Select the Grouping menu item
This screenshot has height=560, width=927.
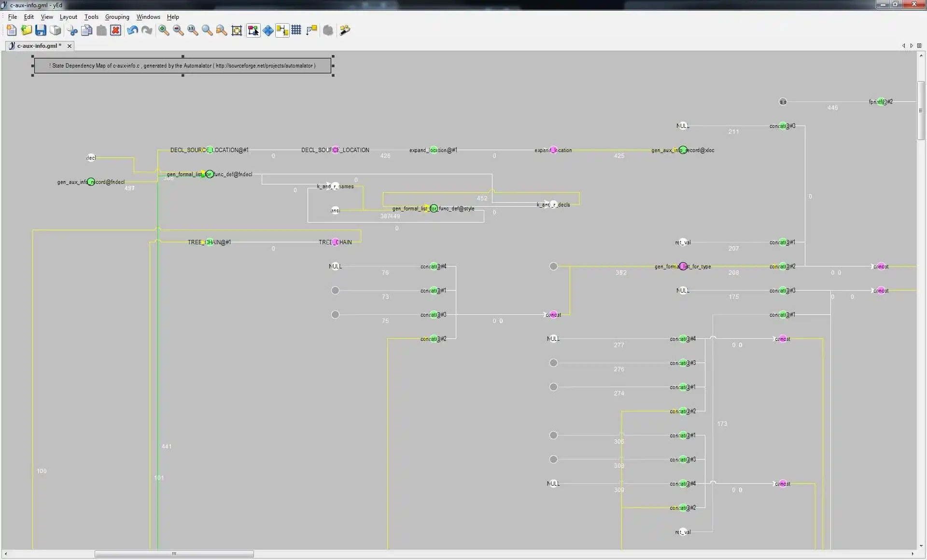117,16
